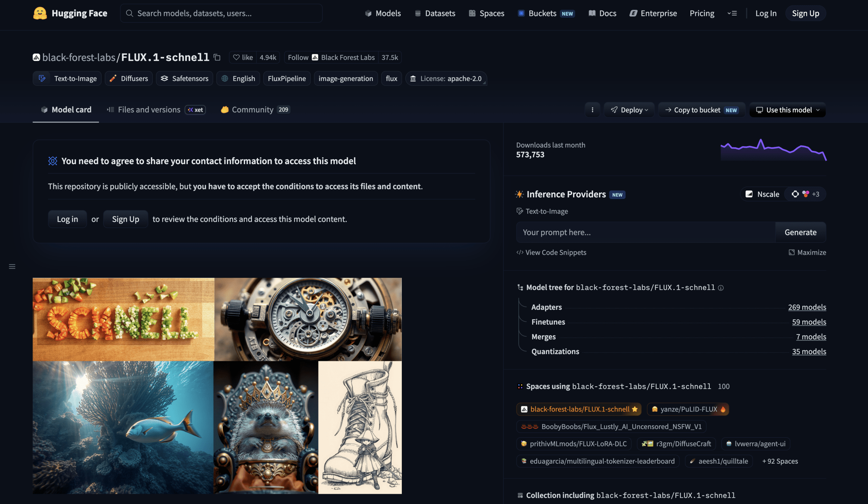Click Log in within access notice
This screenshot has height=504, width=868.
[x=67, y=219]
